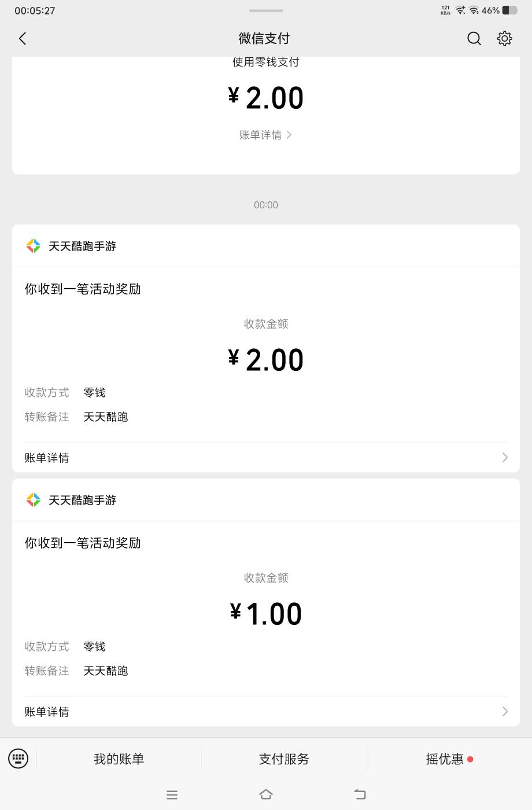
Task: Tap the ¥1.00 收款金额 amount
Action: 266,614
